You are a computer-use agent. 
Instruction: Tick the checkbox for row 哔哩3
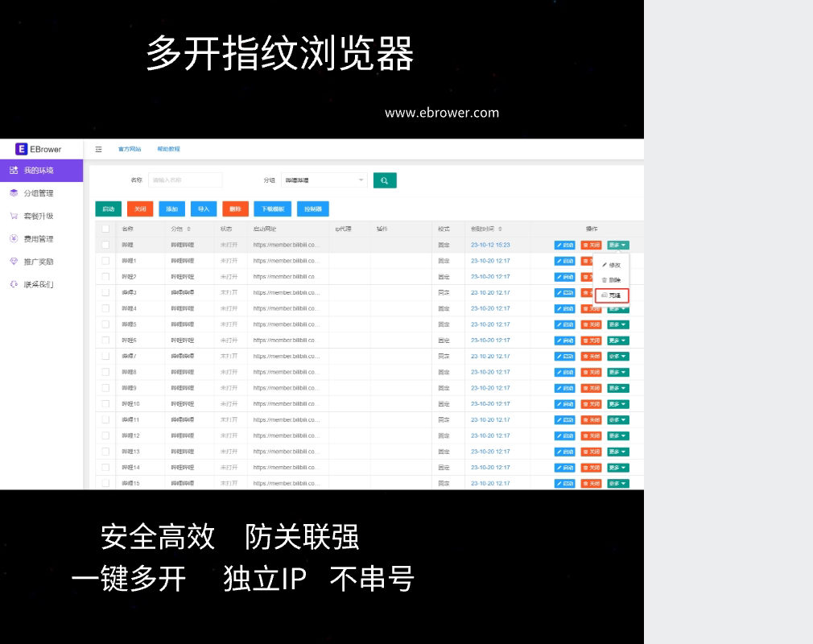click(105, 292)
